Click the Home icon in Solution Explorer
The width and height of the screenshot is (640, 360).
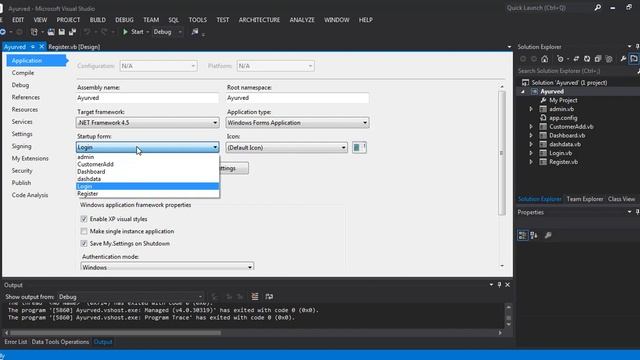click(x=544, y=59)
